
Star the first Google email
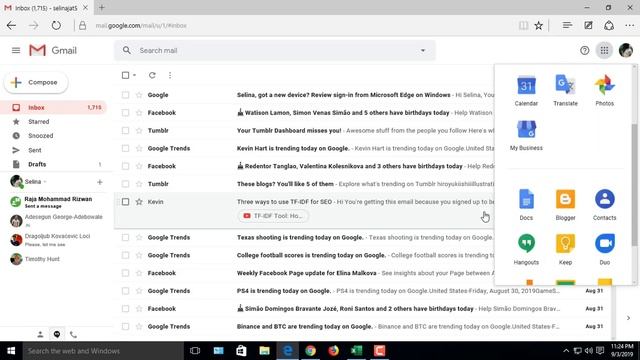click(x=139, y=95)
